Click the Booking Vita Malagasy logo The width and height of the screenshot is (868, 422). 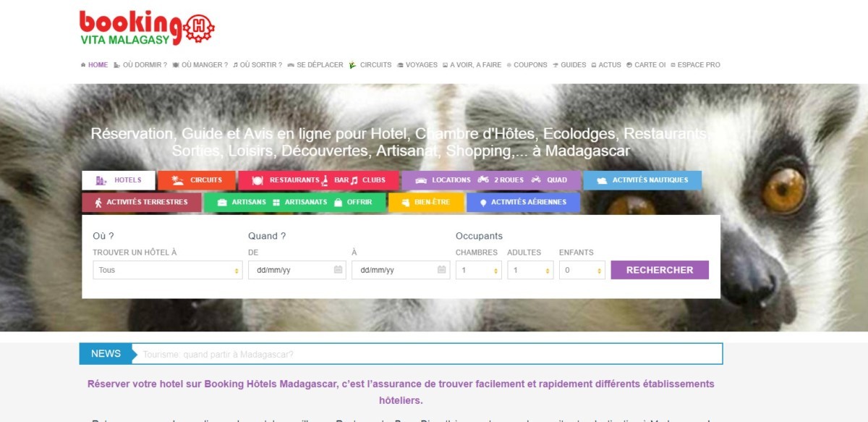pos(147,28)
